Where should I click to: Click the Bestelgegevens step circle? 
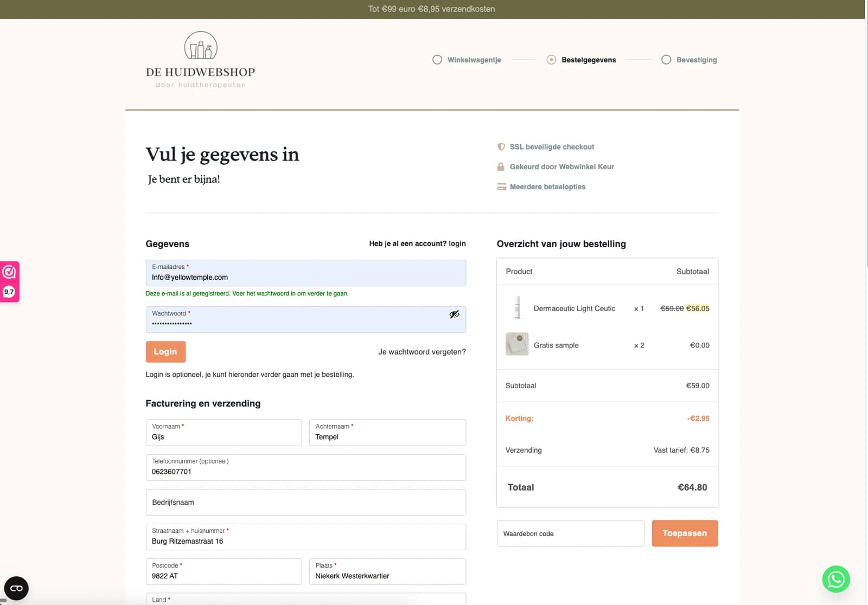551,60
